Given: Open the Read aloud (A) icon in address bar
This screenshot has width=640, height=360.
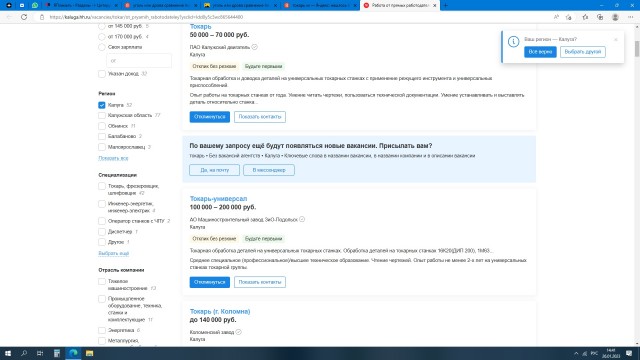Looking at the screenshot, I should coord(556,17).
